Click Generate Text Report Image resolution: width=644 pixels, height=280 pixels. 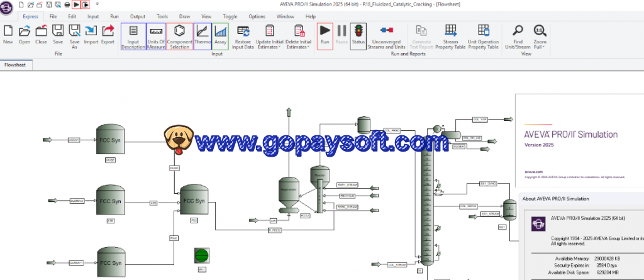(421, 36)
